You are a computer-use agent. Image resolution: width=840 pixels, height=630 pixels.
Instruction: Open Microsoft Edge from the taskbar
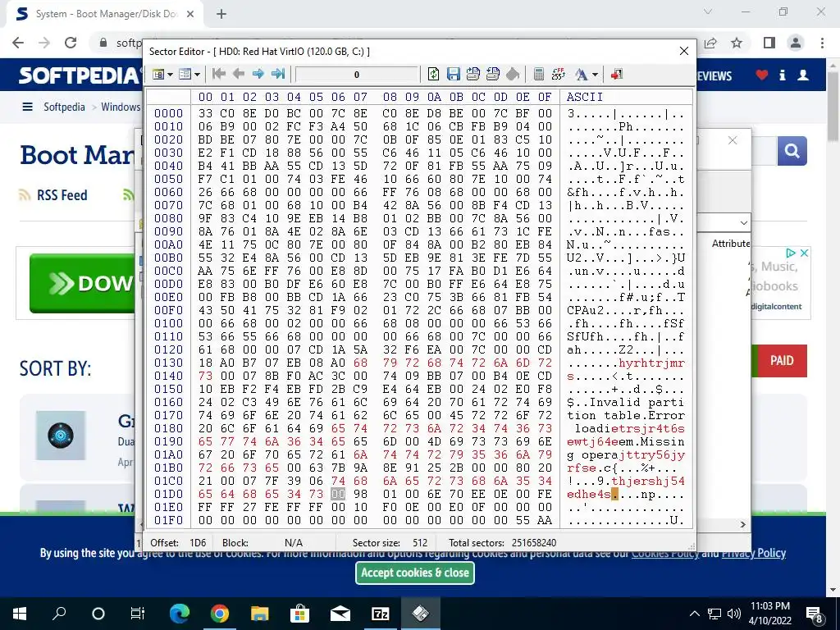click(180, 614)
